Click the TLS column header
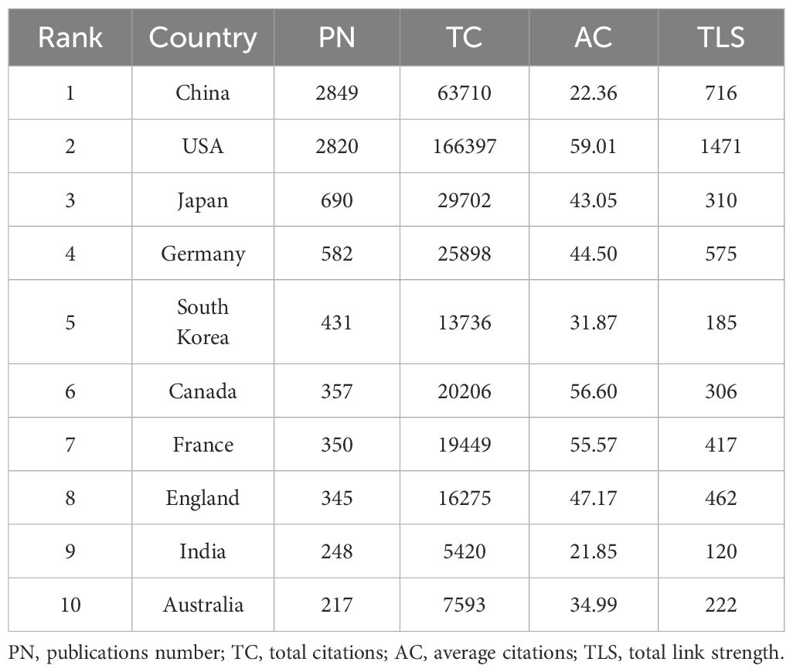 pyautogui.click(x=721, y=37)
